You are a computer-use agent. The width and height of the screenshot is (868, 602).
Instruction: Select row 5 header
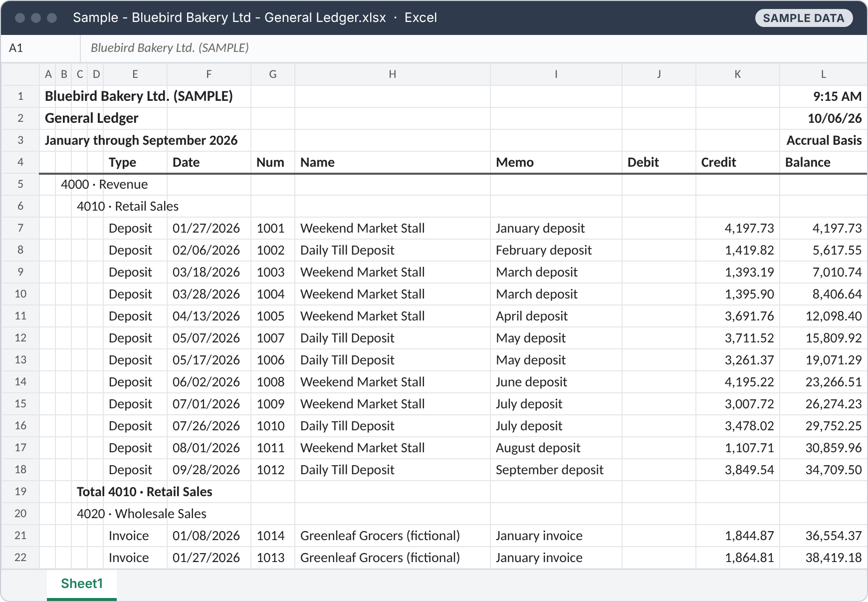pos(20,184)
